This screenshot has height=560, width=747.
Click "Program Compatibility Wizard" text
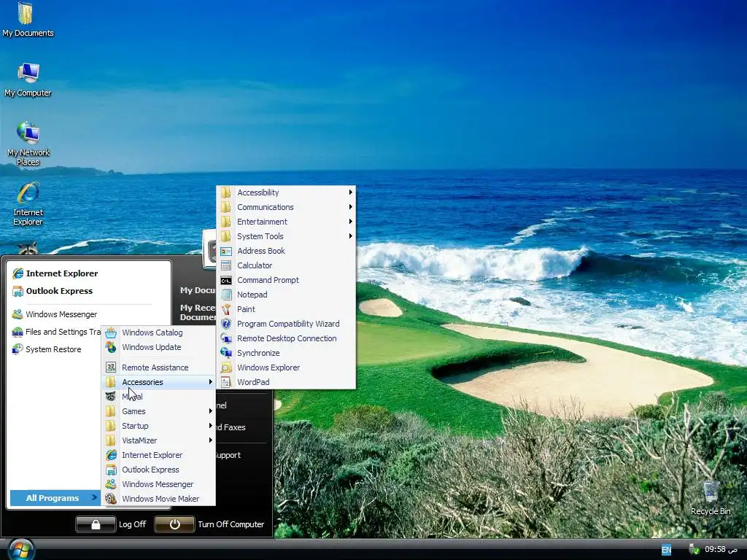click(288, 324)
